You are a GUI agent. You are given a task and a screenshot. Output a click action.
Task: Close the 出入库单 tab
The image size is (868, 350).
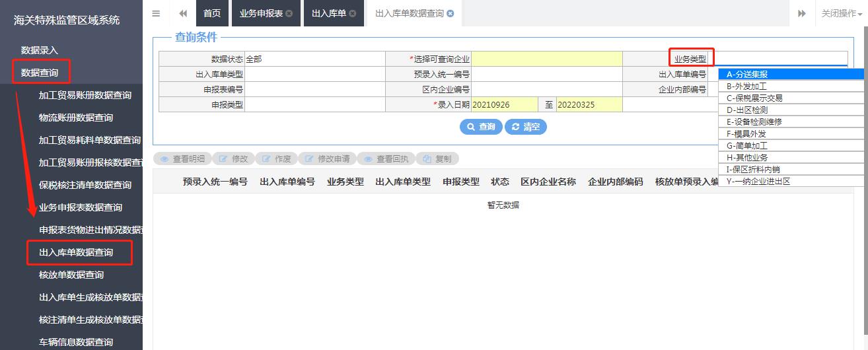353,14
